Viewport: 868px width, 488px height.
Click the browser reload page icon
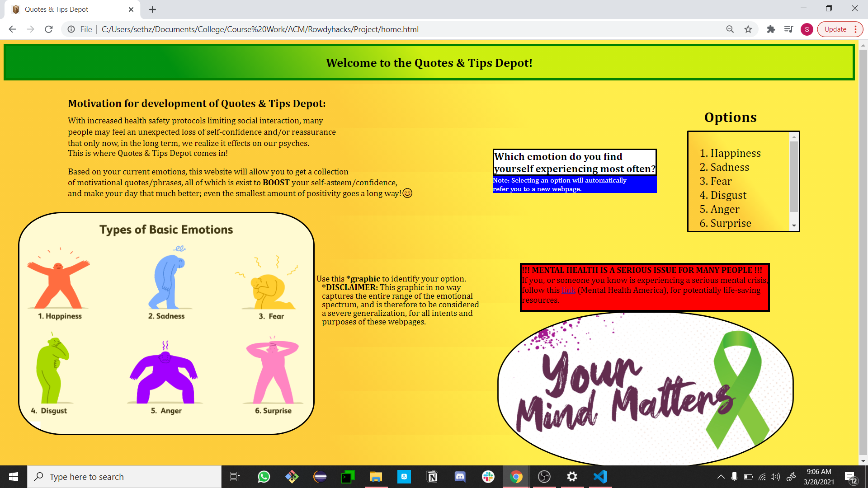point(49,29)
